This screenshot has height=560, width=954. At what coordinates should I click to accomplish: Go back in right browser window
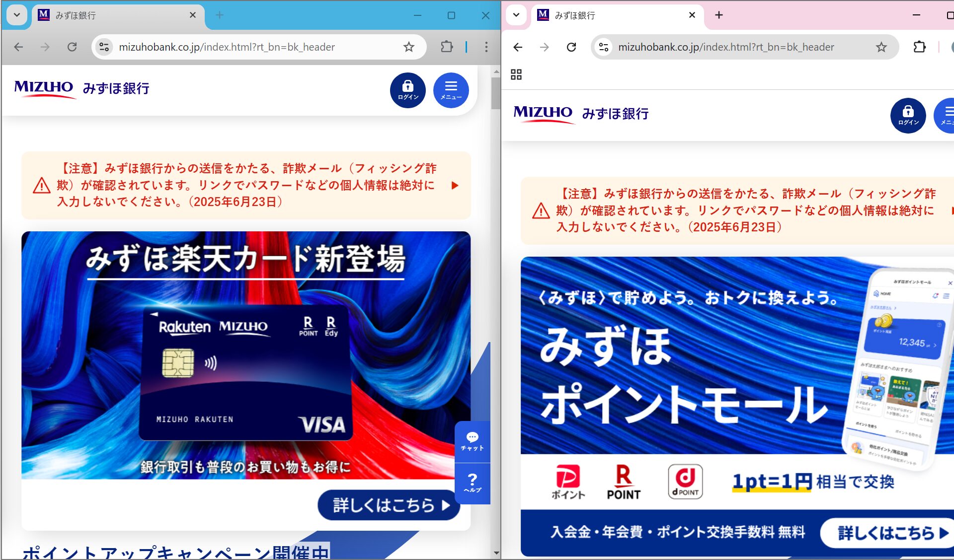coord(518,47)
